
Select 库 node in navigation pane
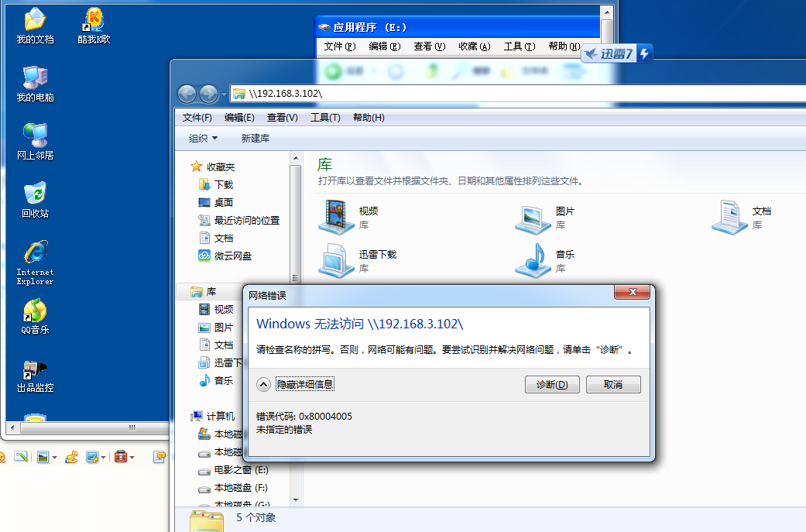coord(204,291)
